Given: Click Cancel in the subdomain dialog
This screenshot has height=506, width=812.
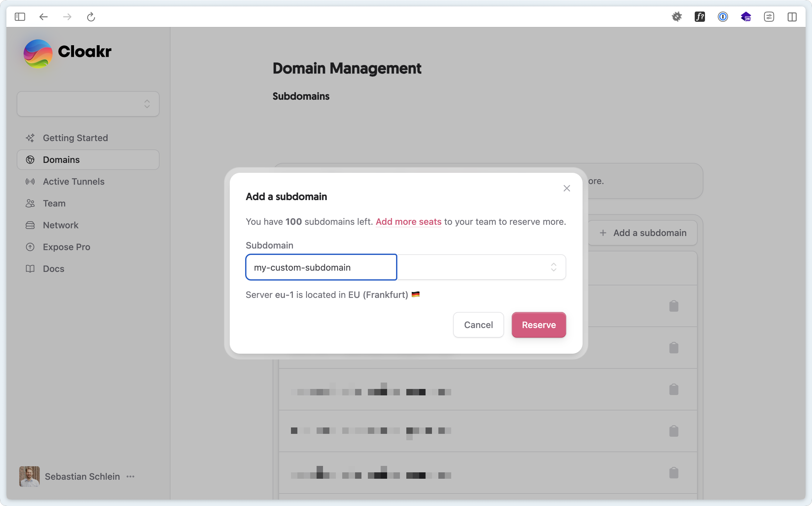Looking at the screenshot, I should (x=478, y=325).
